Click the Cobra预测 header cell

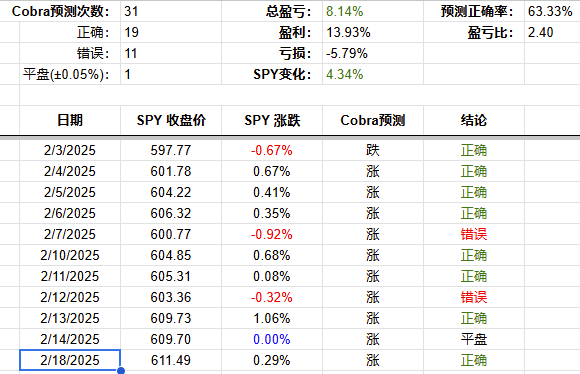coord(373,120)
